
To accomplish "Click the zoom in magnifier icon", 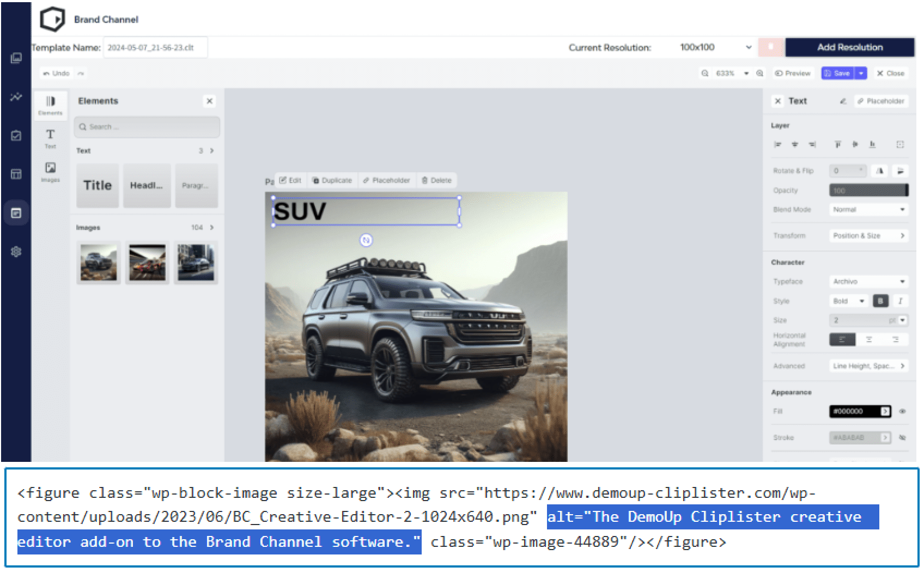I will pos(760,74).
